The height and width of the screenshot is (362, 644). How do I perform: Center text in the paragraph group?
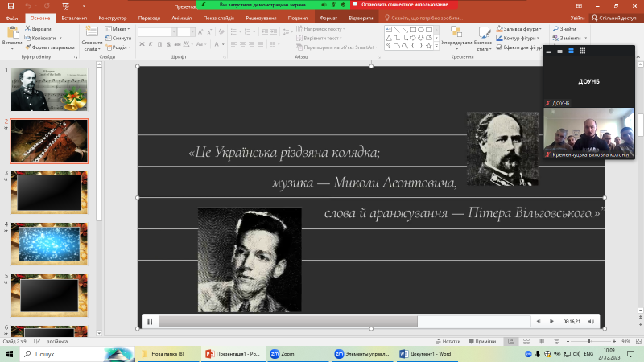243,44
